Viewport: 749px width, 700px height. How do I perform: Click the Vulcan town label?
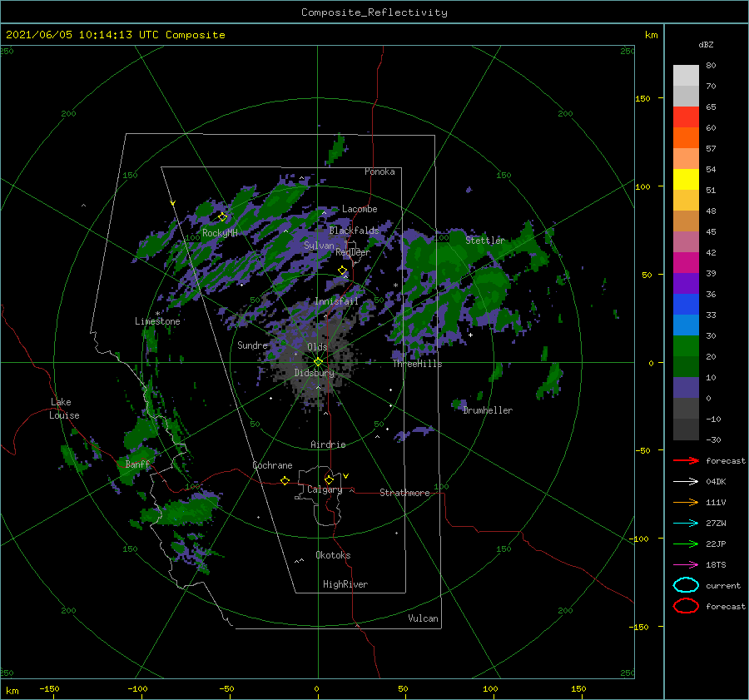[x=423, y=618]
